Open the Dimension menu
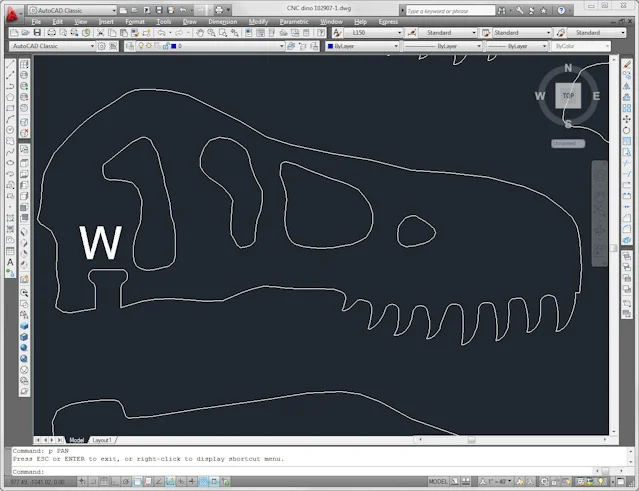 (223, 22)
